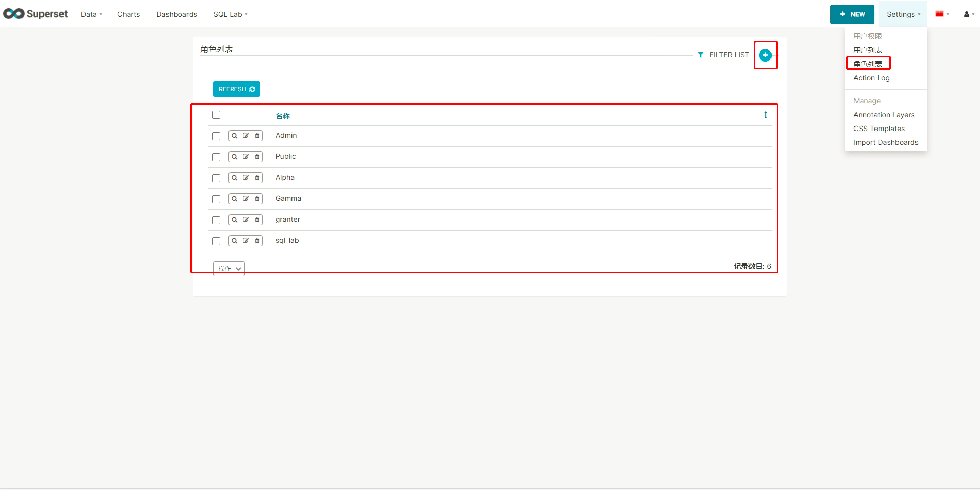Screen dimensions: 980x490
Task: Delete the granter role
Action: [x=257, y=220]
